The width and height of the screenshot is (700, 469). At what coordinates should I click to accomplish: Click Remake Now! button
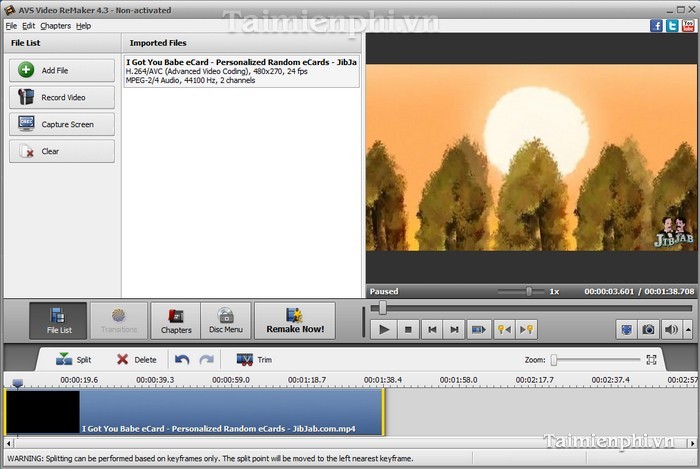[x=295, y=321]
